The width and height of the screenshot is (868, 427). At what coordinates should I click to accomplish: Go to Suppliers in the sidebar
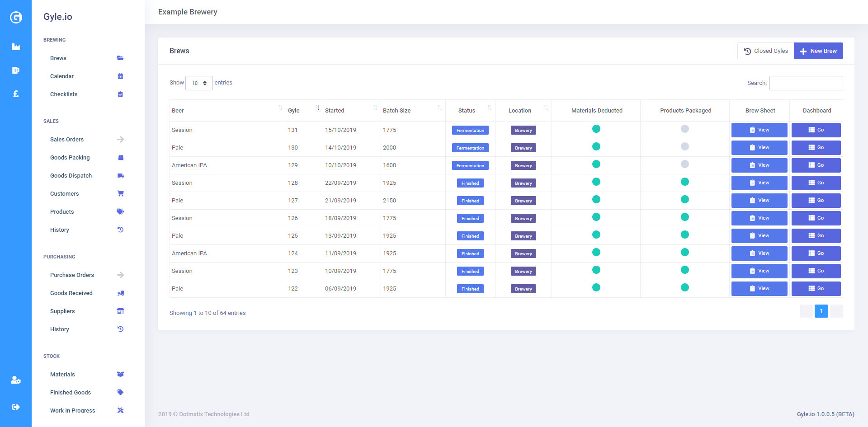coord(62,311)
